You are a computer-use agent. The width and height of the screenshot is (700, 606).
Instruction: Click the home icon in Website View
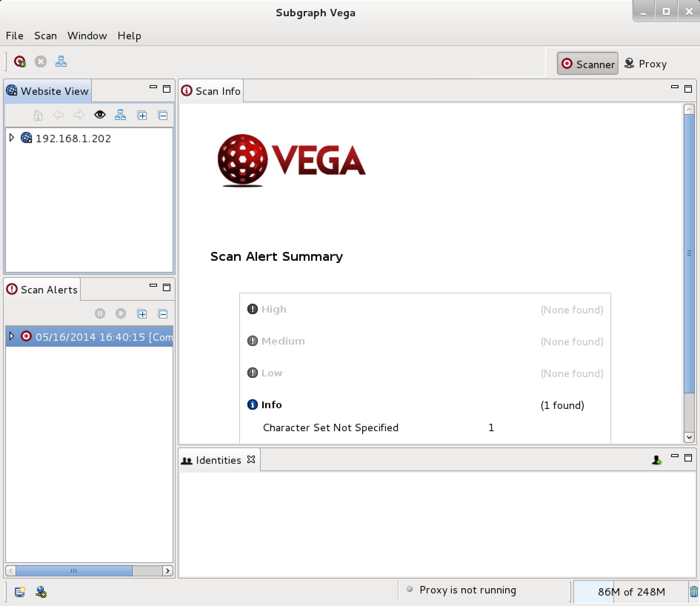pos(38,115)
